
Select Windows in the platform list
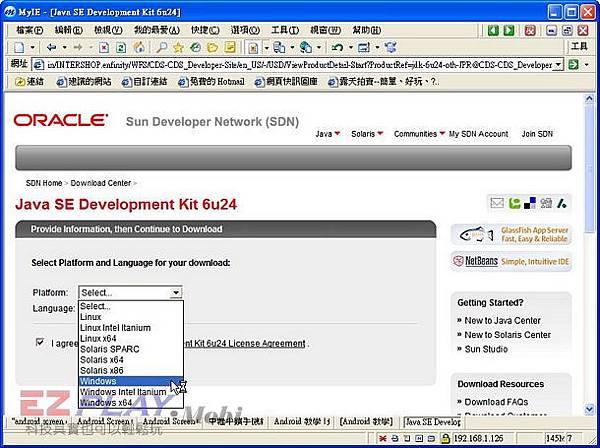[131, 381]
